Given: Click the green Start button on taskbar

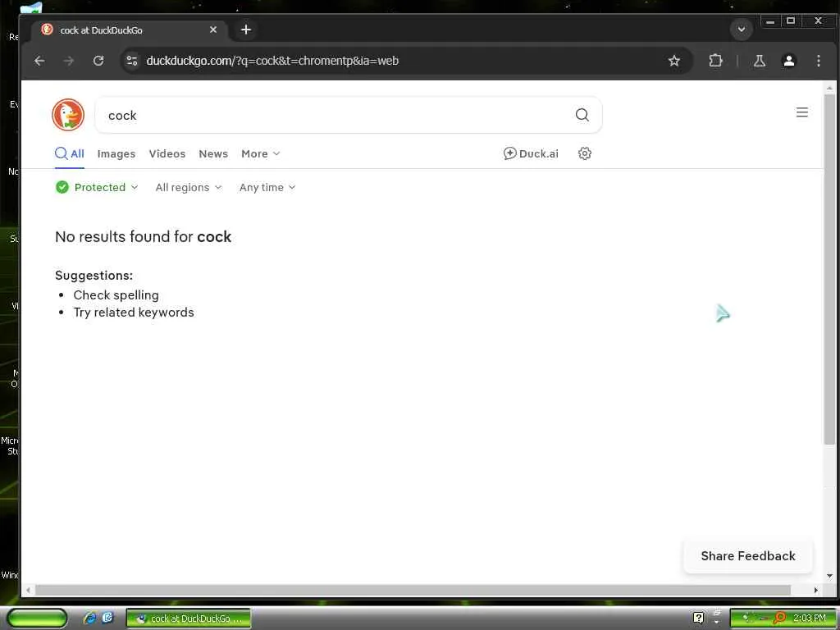Looking at the screenshot, I should (x=37, y=618).
